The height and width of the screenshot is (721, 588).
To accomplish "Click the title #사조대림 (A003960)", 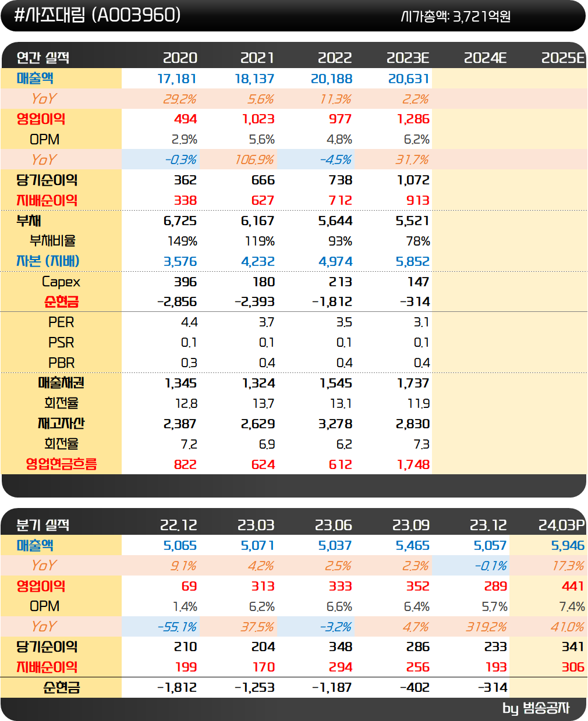I will [97, 15].
